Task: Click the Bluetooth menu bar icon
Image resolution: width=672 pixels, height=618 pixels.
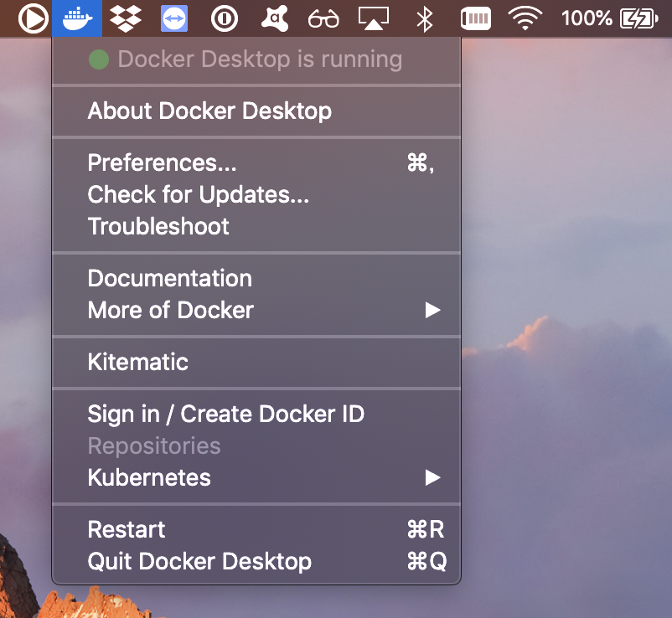Action: tap(425, 18)
